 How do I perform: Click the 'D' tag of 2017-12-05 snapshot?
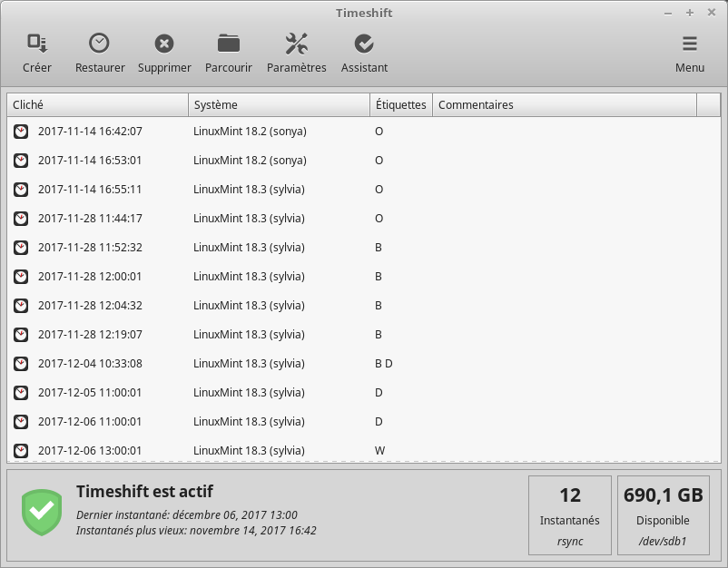pos(379,393)
